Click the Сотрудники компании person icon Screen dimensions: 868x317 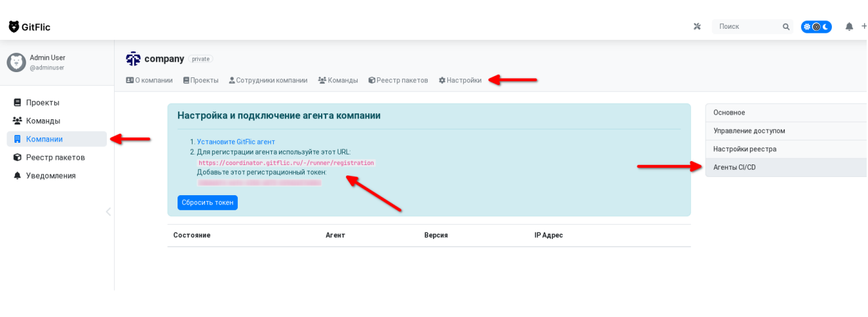[232, 80]
